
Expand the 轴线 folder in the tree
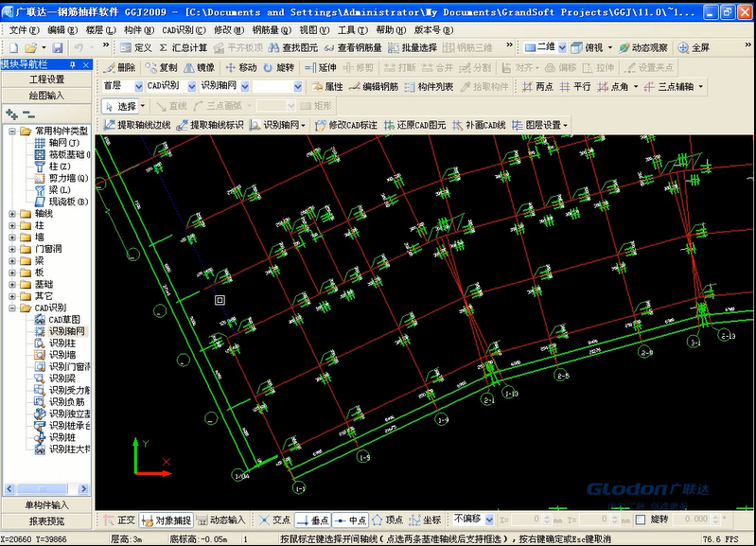point(13,213)
